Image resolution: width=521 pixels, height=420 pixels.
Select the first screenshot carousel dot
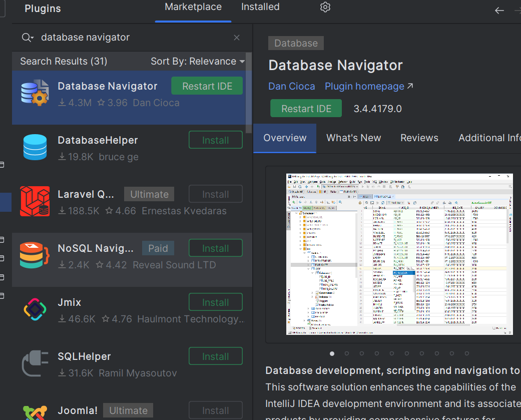tap(332, 353)
